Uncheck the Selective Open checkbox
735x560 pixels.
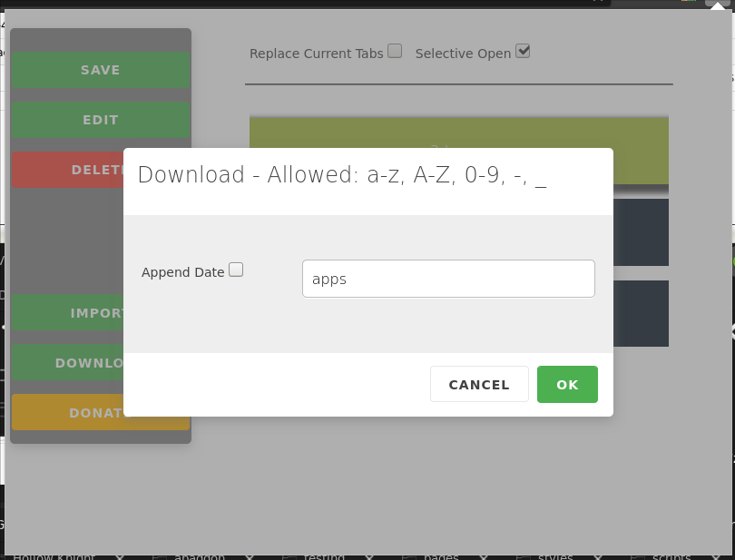point(523,51)
